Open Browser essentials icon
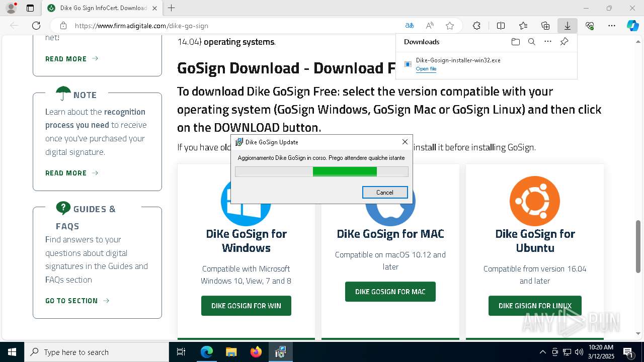The height and width of the screenshot is (362, 644). point(590,26)
